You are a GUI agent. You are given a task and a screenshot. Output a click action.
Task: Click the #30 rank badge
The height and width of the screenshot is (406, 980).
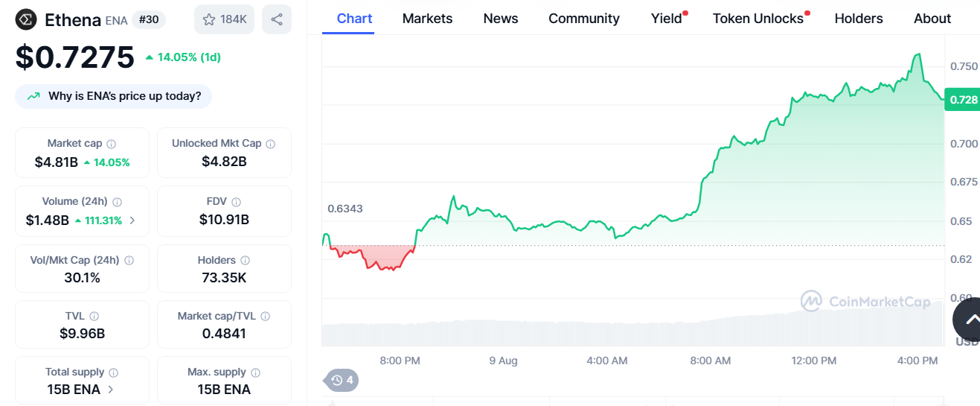149,19
